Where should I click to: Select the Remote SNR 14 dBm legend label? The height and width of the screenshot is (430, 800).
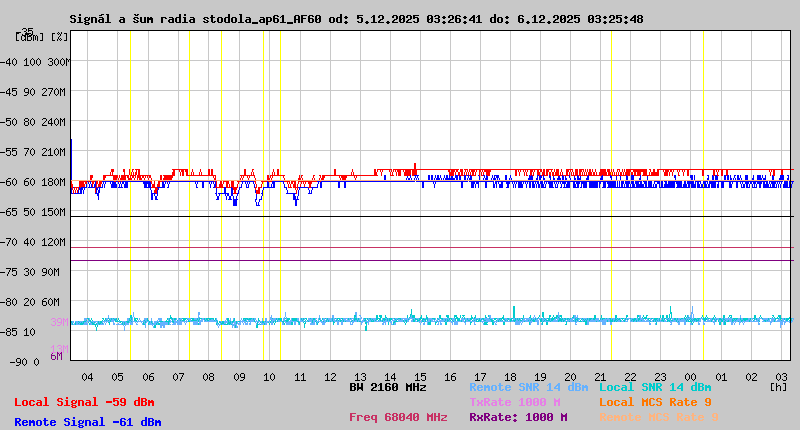[528, 387]
